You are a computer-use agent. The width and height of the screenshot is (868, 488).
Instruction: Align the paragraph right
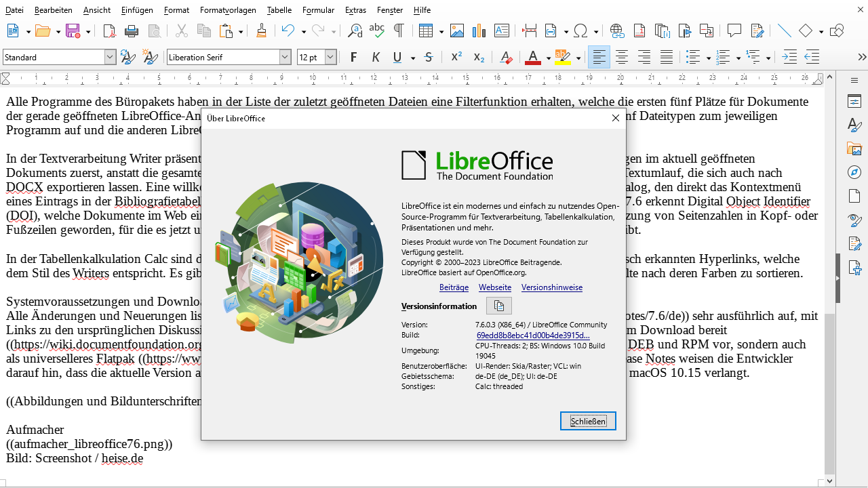pos(644,58)
